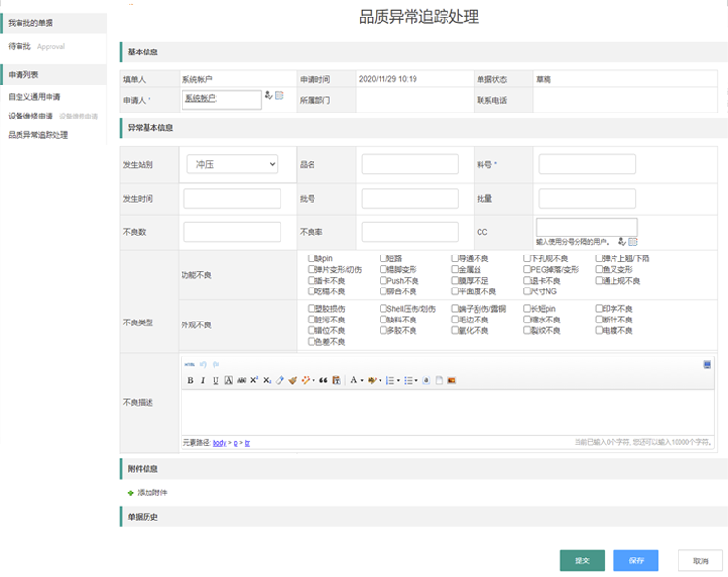This screenshot has width=728, height=577.
Task: Click into the 不良描述 editor text area
Action: click(448, 413)
